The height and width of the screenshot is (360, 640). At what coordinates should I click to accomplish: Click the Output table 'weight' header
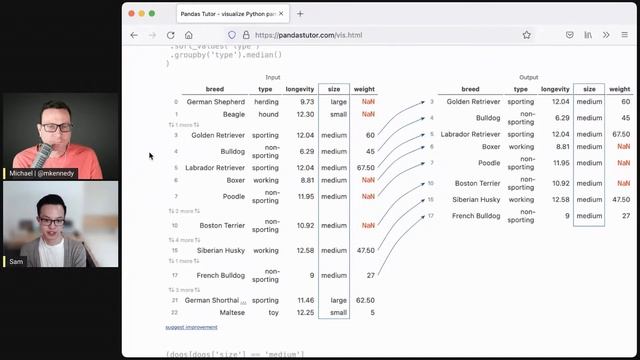[x=620, y=89]
